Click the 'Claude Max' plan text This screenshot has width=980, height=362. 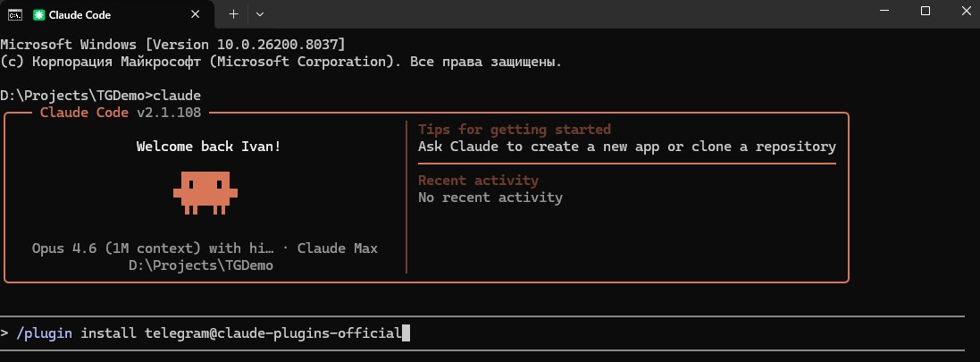click(338, 248)
